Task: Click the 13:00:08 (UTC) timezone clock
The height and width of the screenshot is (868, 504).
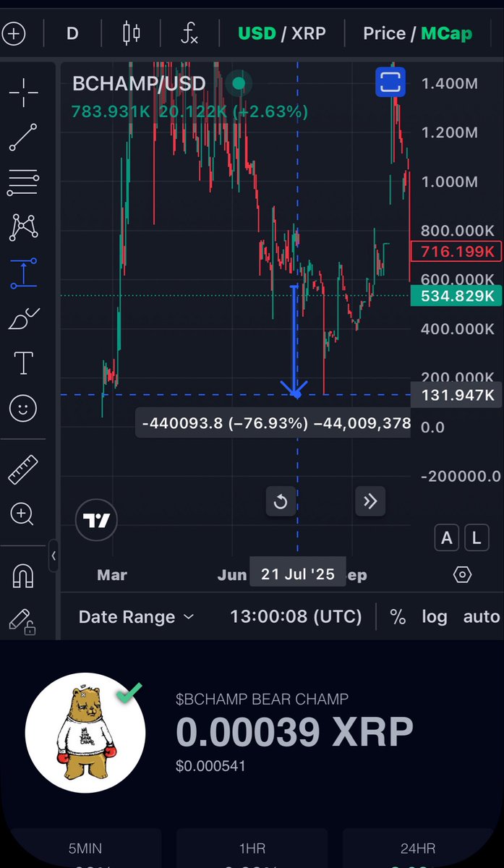Action: 296,617
